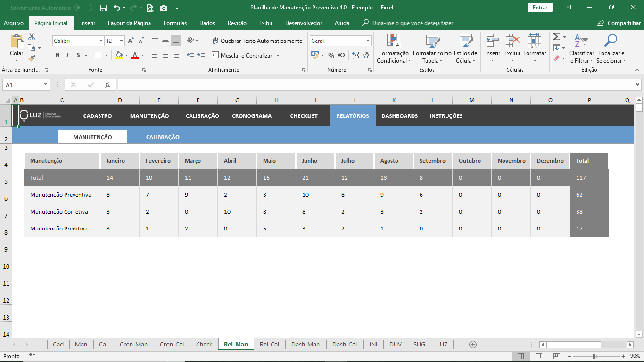
Task: Open Localizar e Selecionar magnifier
Action: [611, 41]
